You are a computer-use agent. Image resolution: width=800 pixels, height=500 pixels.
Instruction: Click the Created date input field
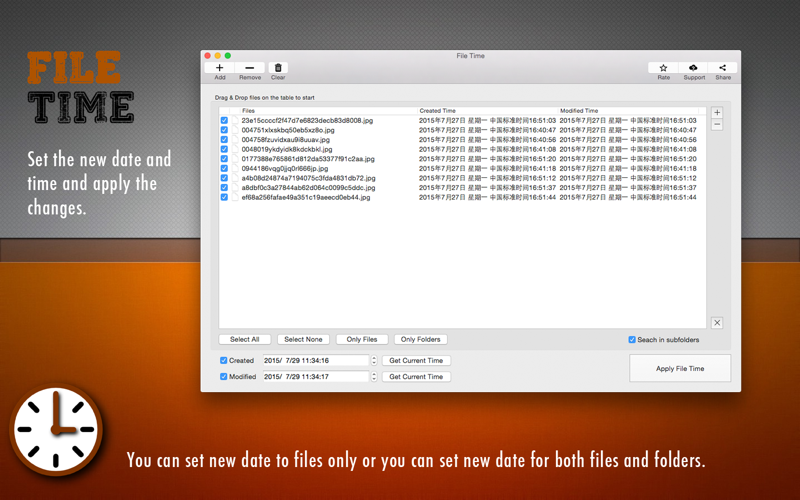316,360
